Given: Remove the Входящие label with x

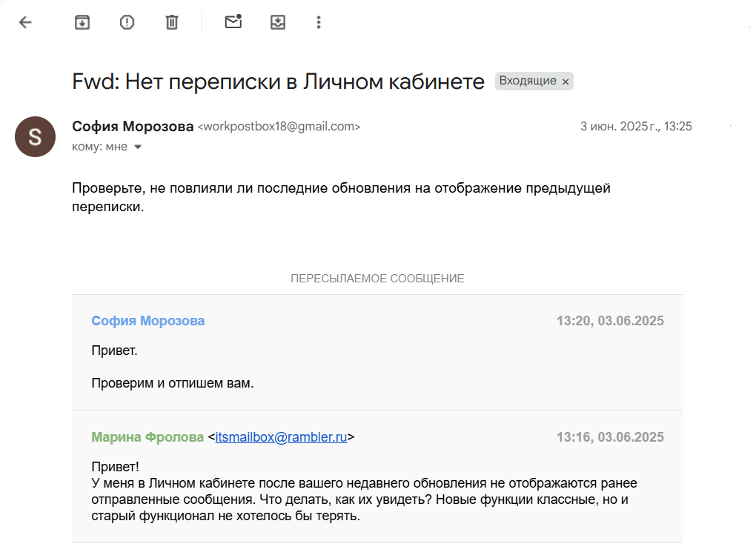Looking at the screenshot, I should tap(566, 82).
